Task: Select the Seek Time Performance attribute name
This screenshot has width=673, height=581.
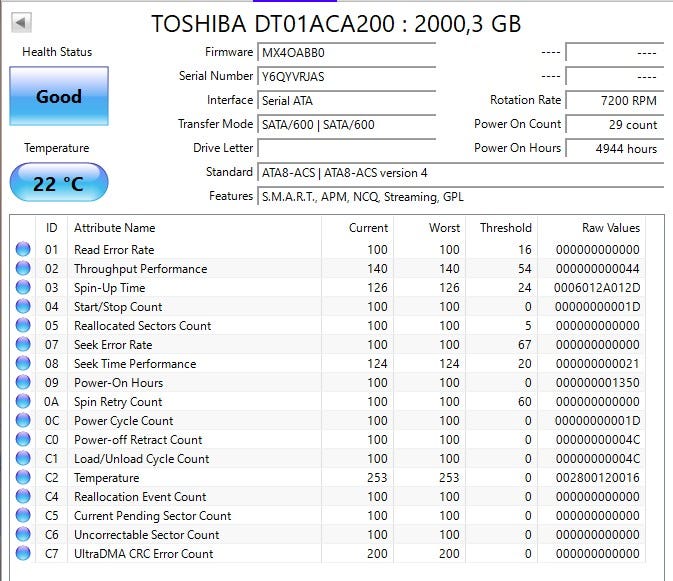Action: point(135,363)
